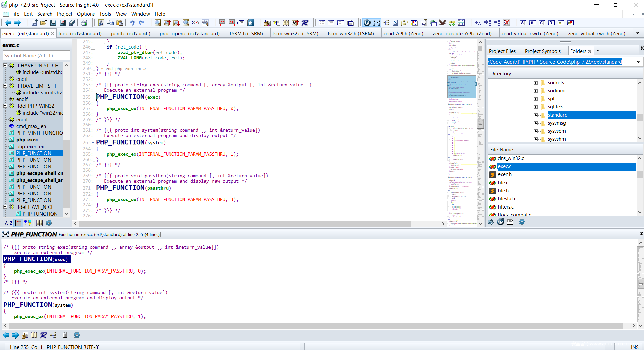Expand the sockets folder in Directory tree
This screenshot has width=644, height=350.
click(536, 83)
